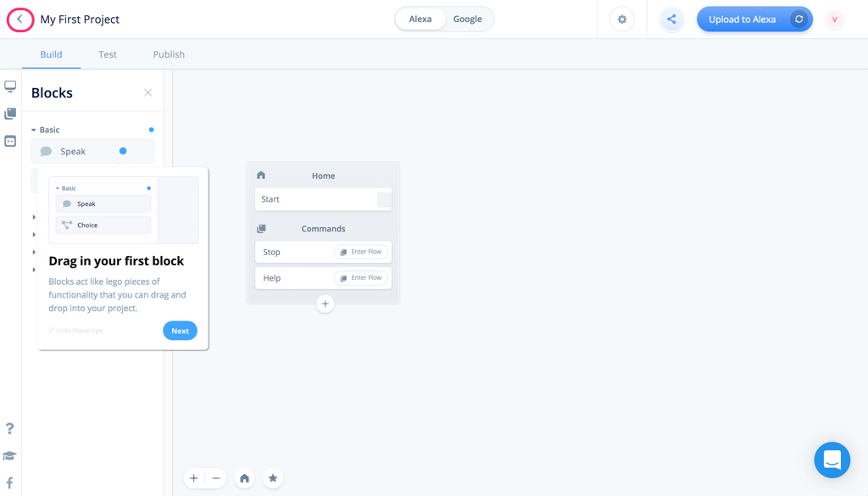868x496 pixels.
Task: Click the Facebook icon in sidebar
Action: coord(10,482)
